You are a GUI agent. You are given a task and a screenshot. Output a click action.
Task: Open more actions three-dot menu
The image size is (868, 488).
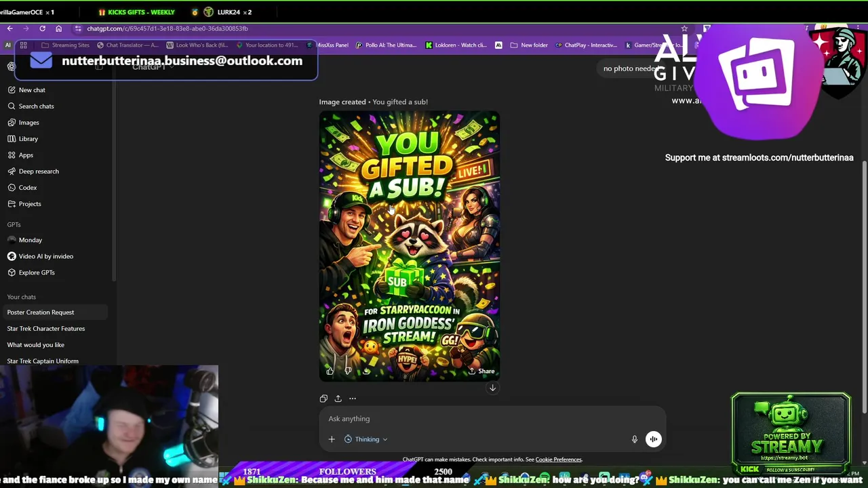352,399
